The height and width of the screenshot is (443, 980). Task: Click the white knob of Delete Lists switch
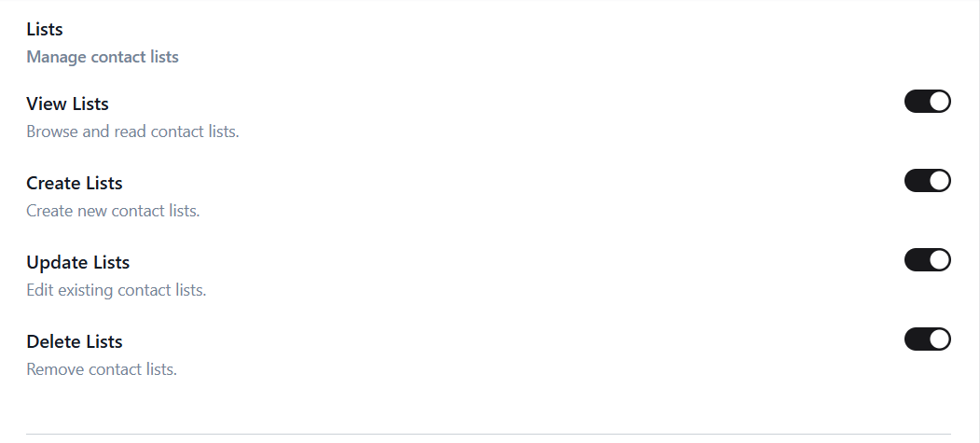pyautogui.click(x=939, y=339)
